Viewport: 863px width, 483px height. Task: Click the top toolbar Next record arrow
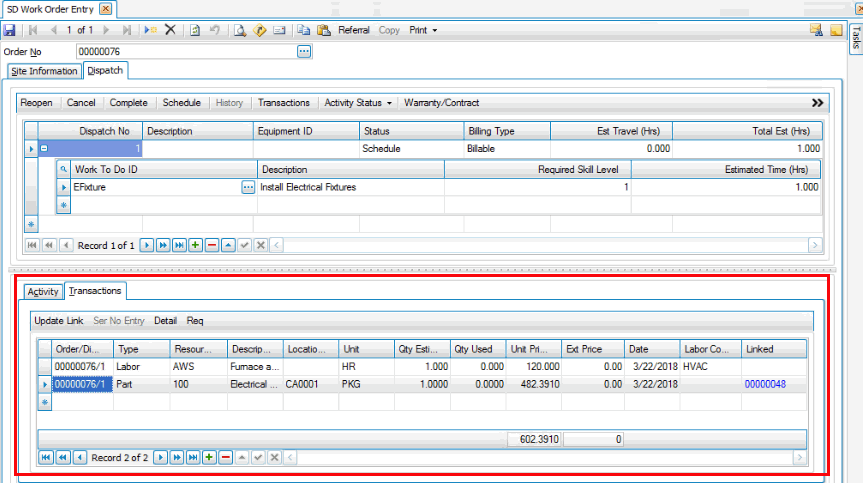(106, 30)
